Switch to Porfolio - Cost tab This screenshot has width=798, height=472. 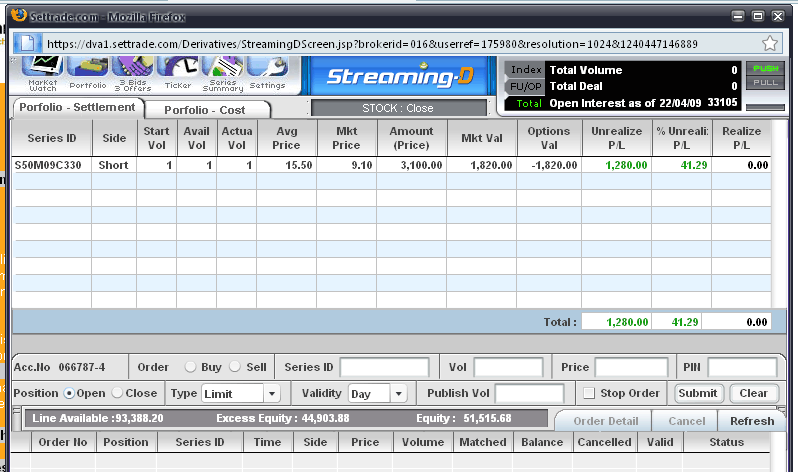(x=205, y=110)
